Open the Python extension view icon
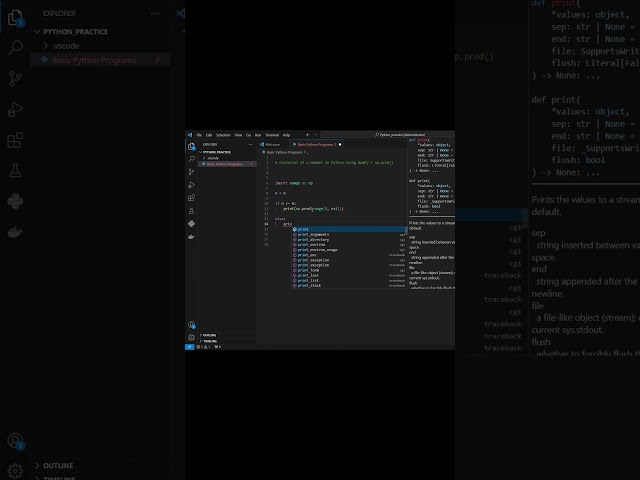This screenshot has width=640, height=480. 191,224
